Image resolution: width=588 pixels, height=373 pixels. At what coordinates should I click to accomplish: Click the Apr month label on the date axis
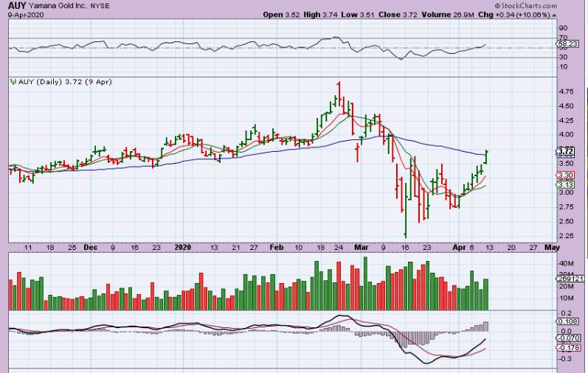459,248
